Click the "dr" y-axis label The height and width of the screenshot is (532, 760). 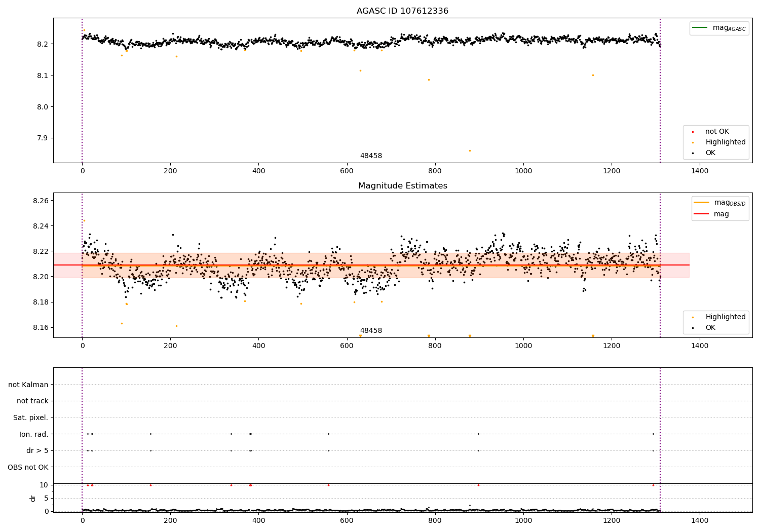[33, 498]
